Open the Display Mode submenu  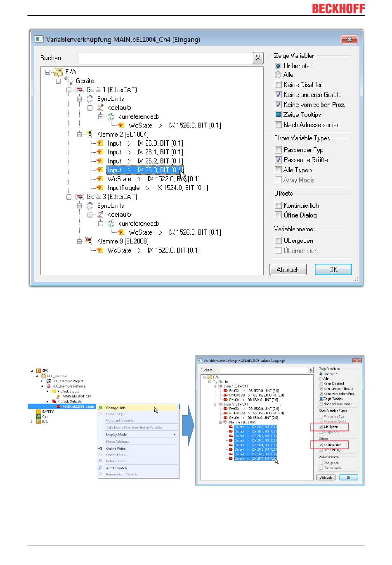click(137, 435)
